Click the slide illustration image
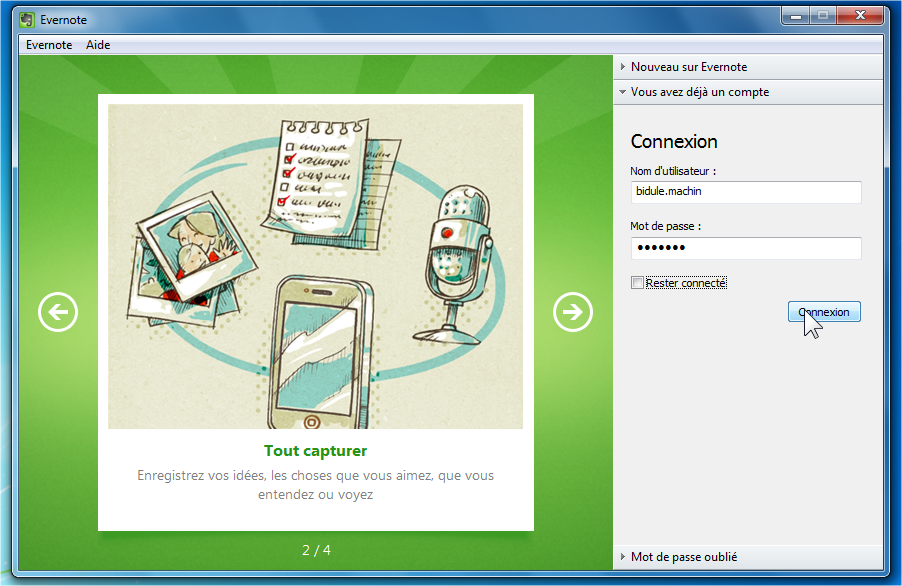The width and height of the screenshot is (902, 586). point(315,266)
